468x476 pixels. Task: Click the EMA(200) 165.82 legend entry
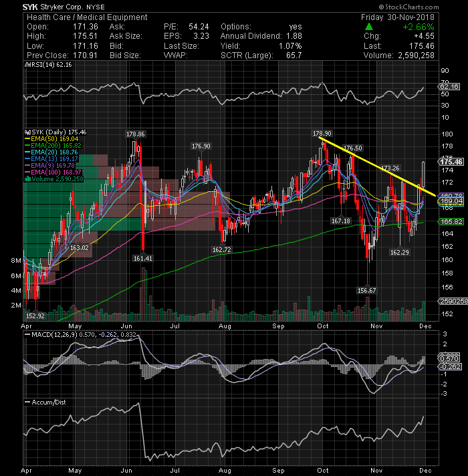(x=56, y=146)
